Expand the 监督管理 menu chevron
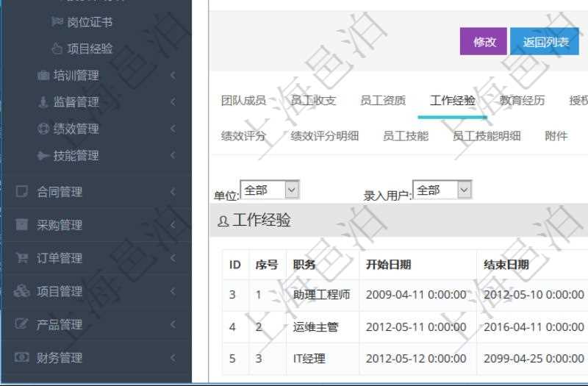 point(173,101)
